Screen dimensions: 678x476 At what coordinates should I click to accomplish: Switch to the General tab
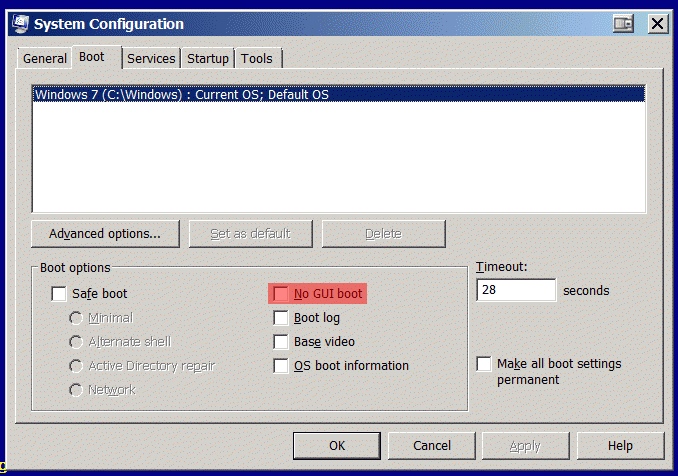click(x=45, y=58)
